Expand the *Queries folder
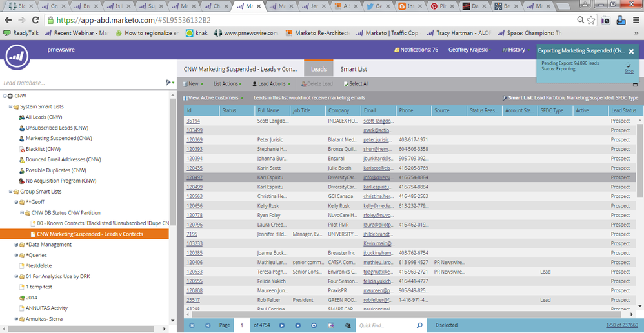644x333 pixels. click(16, 255)
